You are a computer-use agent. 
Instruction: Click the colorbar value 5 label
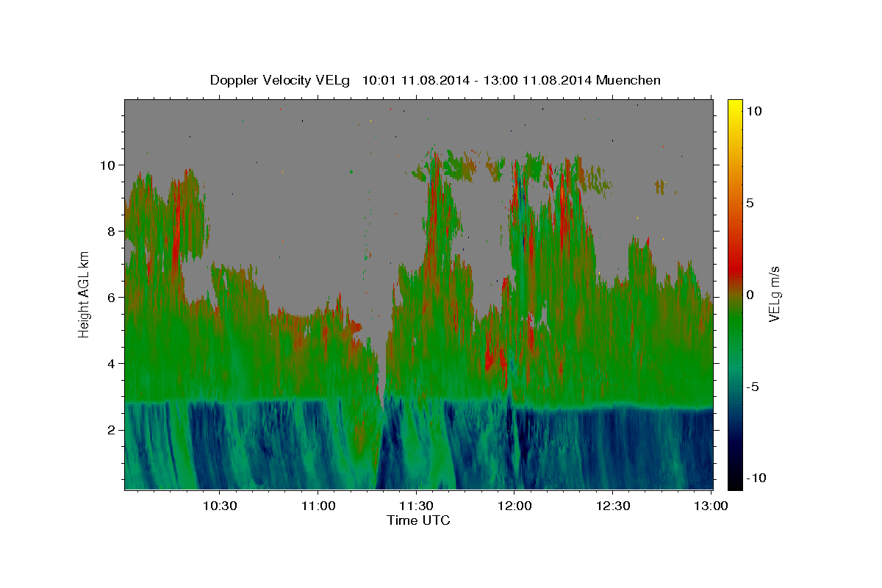point(750,202)
